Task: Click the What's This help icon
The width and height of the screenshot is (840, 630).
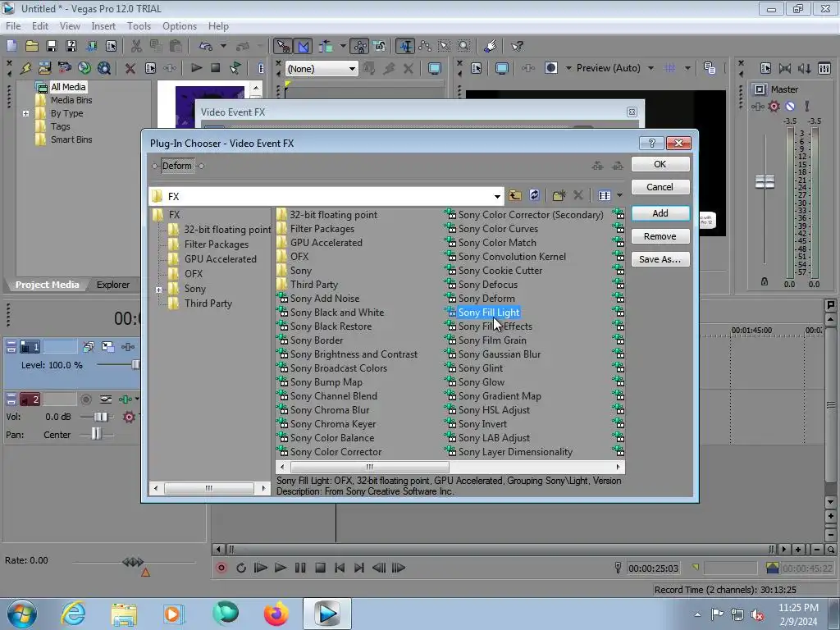Action: (x=517, y=46)
